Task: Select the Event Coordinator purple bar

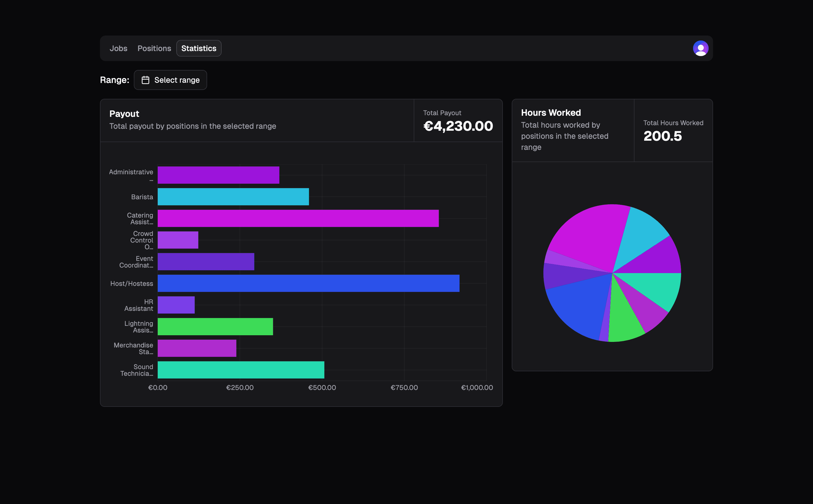Action: [205, 261]
